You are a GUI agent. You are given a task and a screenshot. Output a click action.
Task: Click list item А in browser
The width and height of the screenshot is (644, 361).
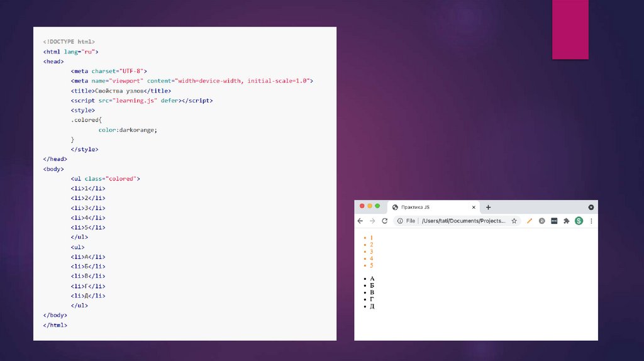coord(372,279)
